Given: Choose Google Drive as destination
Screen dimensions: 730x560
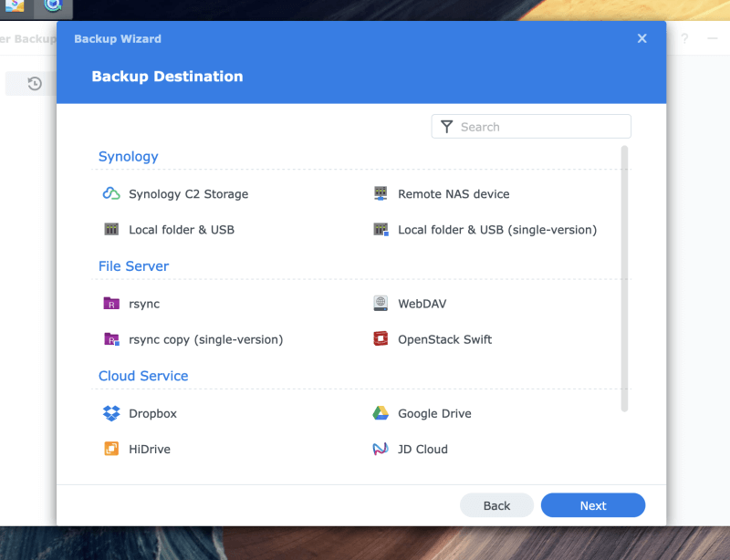Looking at the screenshot, I should point(434,412).
